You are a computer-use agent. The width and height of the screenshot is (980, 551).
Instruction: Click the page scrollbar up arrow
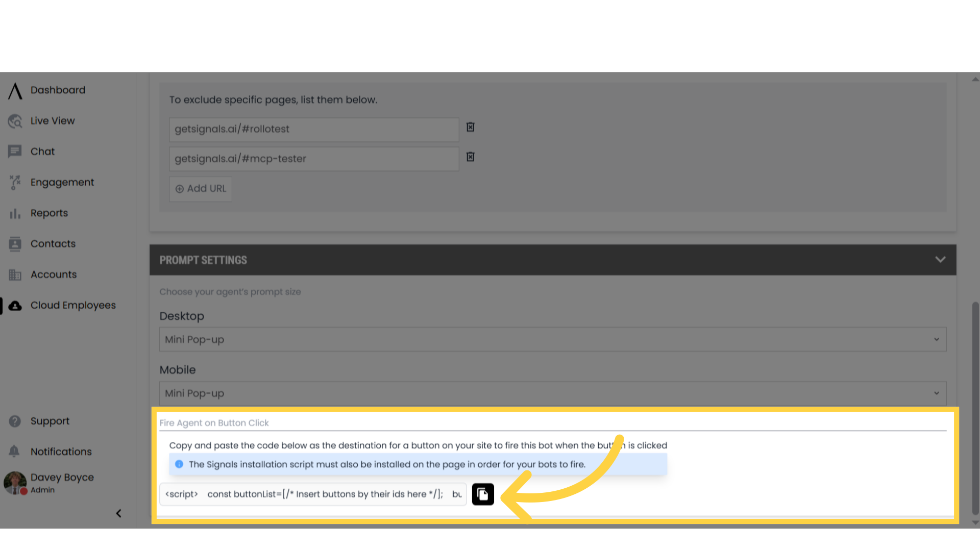pyautogui.click(x=975, y=79)
